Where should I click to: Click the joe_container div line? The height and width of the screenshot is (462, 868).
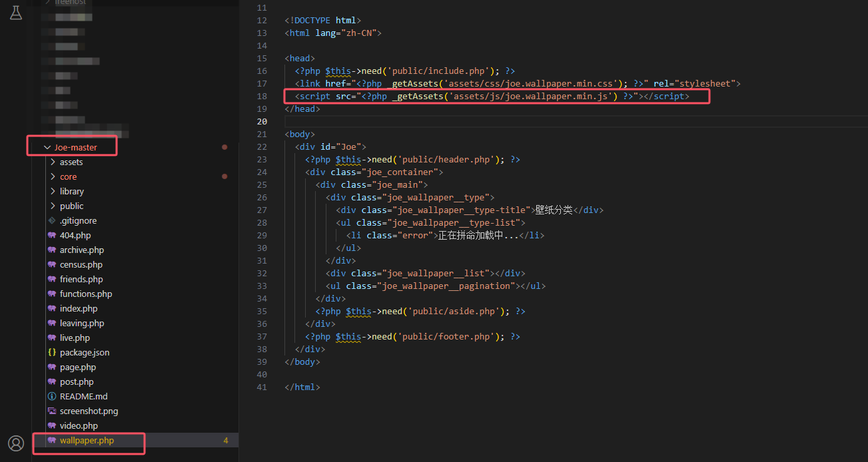click(x=374, y=172)
